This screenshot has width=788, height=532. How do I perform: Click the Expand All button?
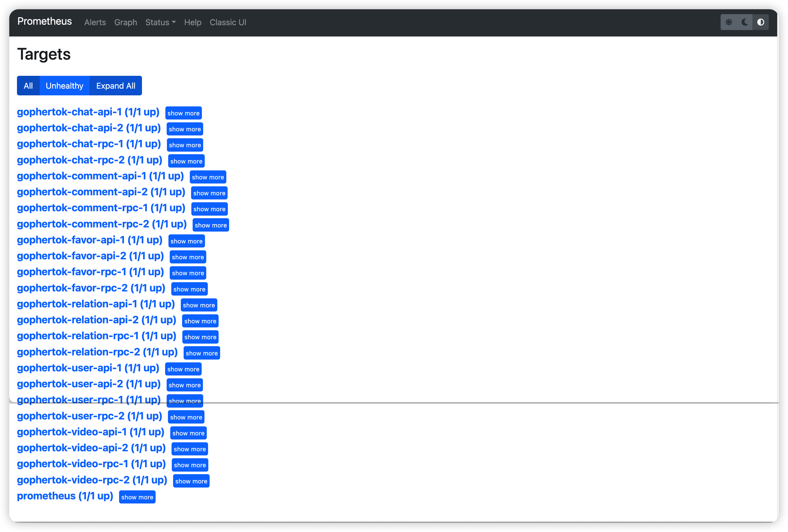coord(116,86)
